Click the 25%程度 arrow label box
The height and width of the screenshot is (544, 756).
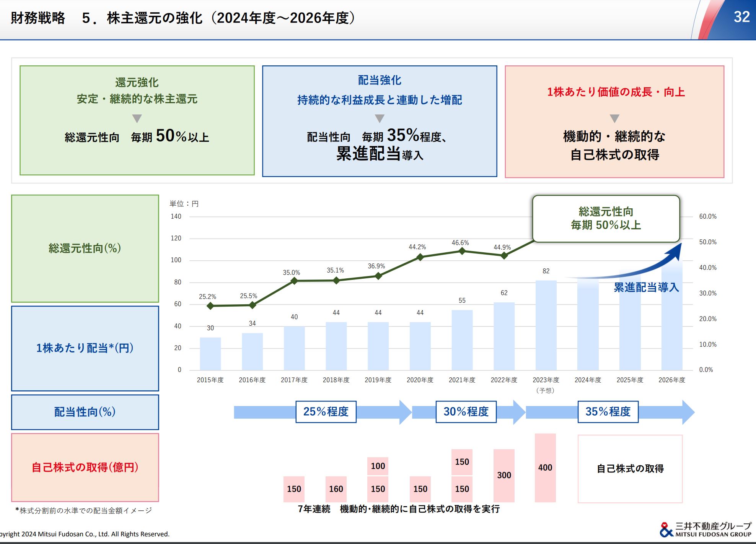(326, 412)
